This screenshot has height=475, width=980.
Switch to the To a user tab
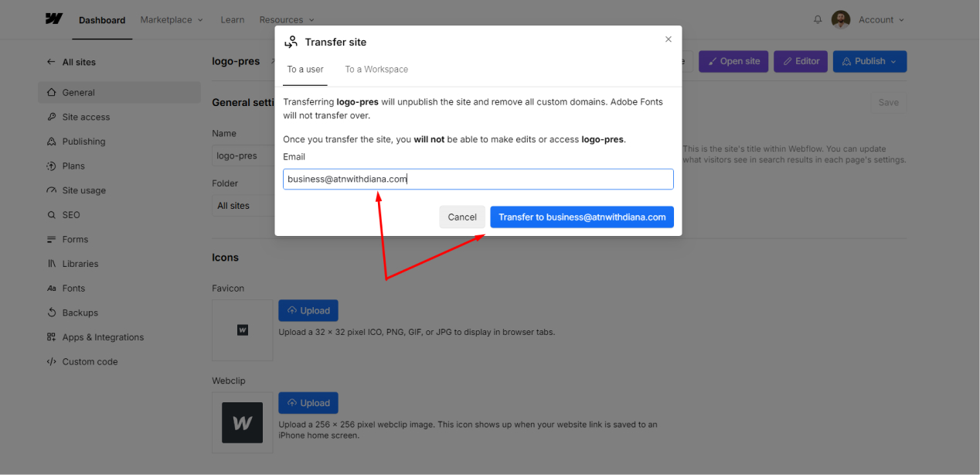(305, 69)
